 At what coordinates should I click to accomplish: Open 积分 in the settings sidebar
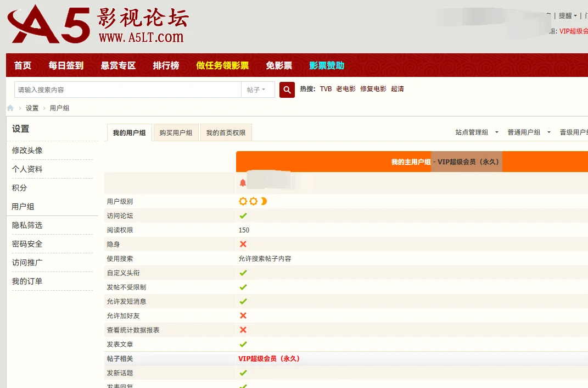(x=19, y=188)
